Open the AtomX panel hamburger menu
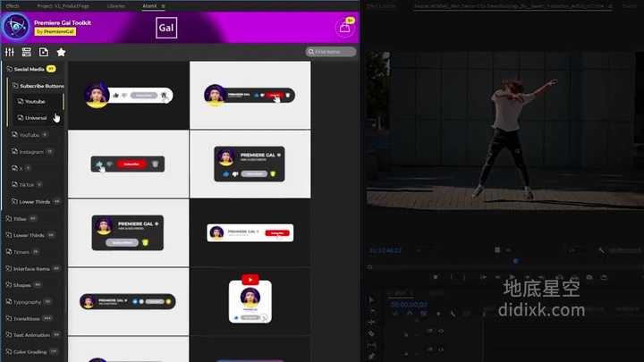The height and width of the screenshot is (362, 644). 164,6
